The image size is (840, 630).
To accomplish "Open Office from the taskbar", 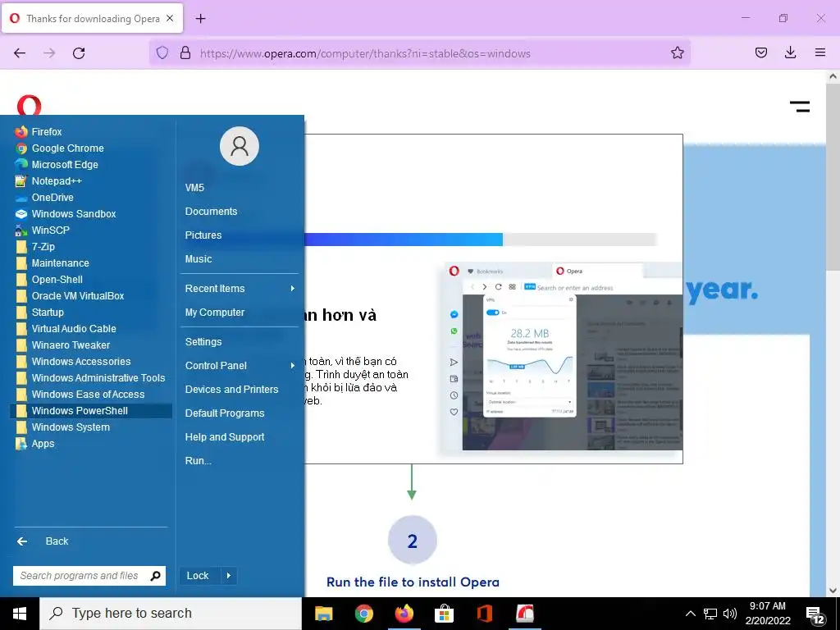I will click(x=484, y=614).
